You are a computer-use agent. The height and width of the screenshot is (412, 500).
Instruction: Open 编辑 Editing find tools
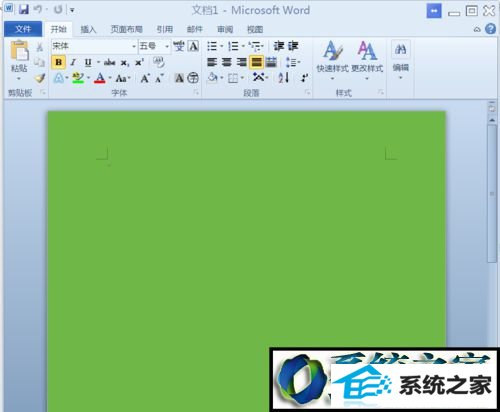pos(401,61)
